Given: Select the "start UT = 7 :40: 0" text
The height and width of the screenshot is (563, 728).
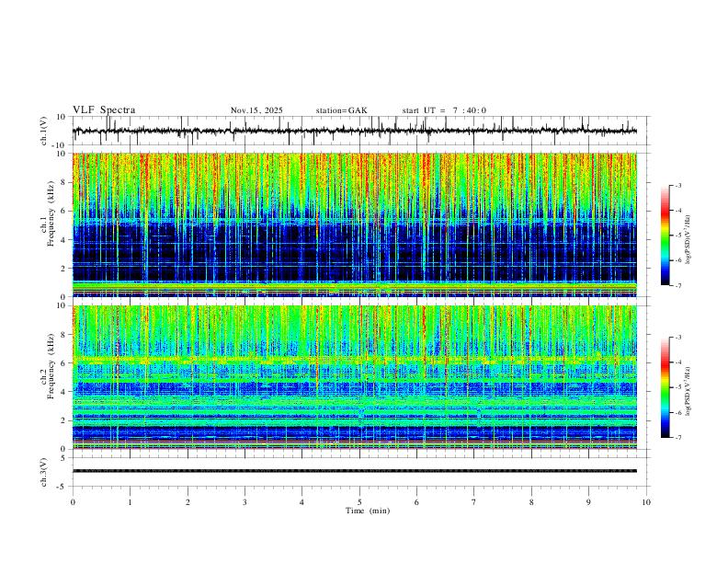Looking at the screenshot, I should (444, 110).
